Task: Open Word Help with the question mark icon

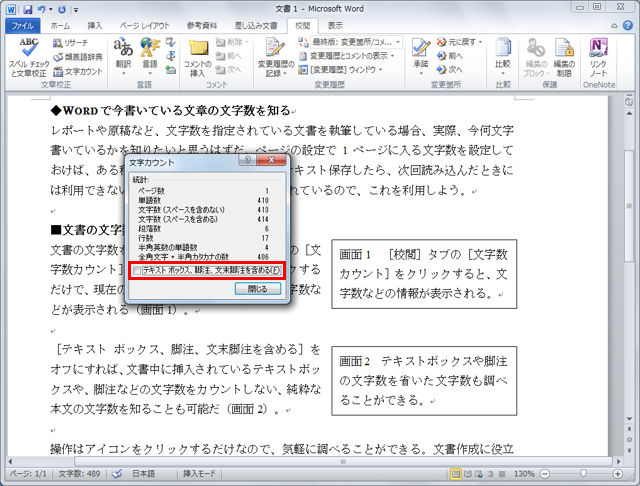Action: point(628,25)
